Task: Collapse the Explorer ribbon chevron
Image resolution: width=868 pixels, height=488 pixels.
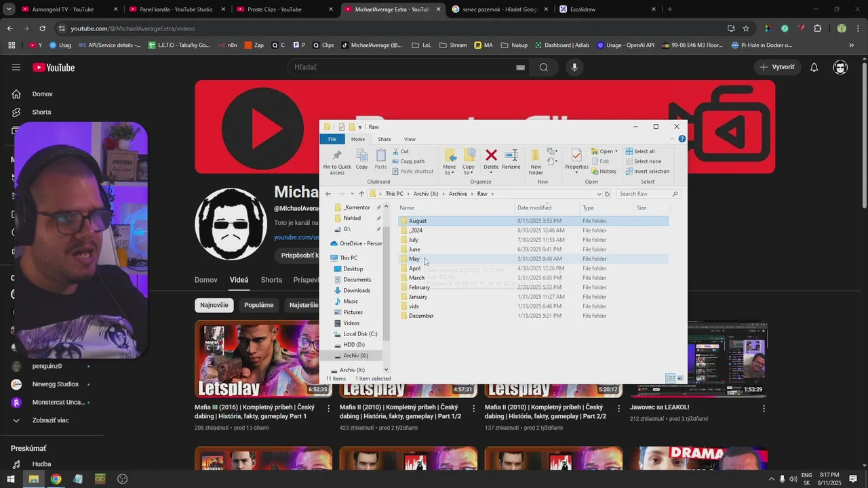Action: coord(672,139)
